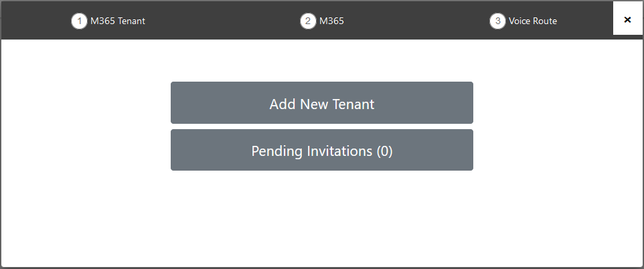Close the wizard with the X icon
The width and height of the screenshot is (644, 269).
point(627,19)
